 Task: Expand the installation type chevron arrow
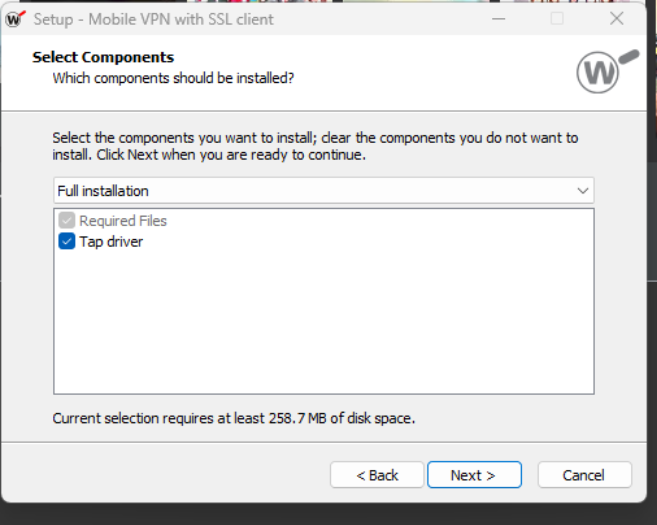(x=582, y=190)
